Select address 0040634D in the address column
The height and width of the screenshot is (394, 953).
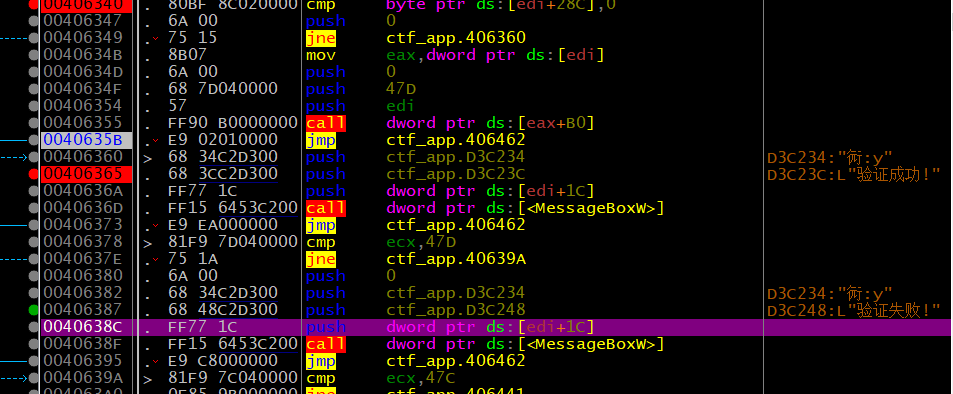coord(83,72)
